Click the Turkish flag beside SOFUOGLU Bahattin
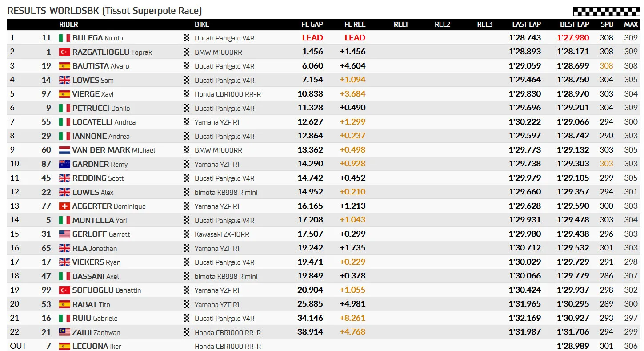The width and height of the screenshot is (644, 351). (x=64, y=290)
